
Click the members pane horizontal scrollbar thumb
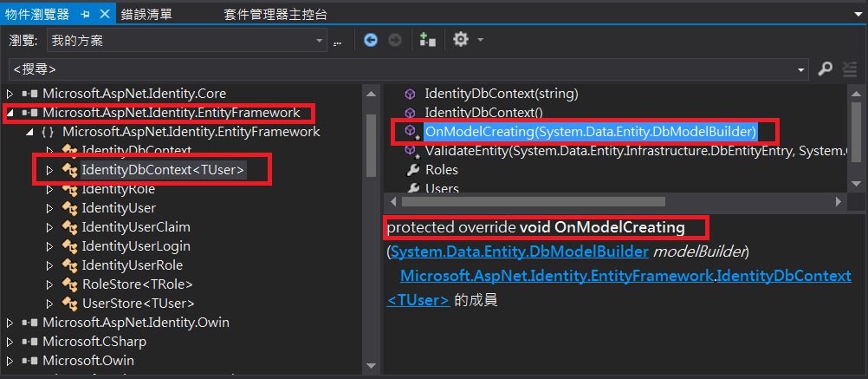pyautogui.click(x=533, y=202)
